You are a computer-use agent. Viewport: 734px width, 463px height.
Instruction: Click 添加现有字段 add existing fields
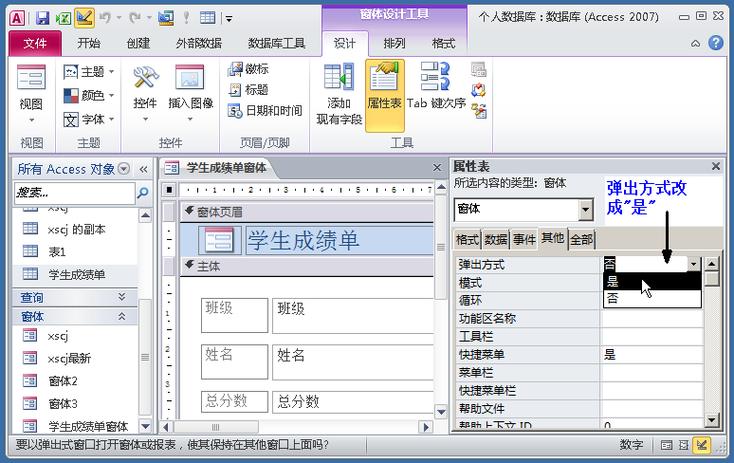[x=339, y=95]
